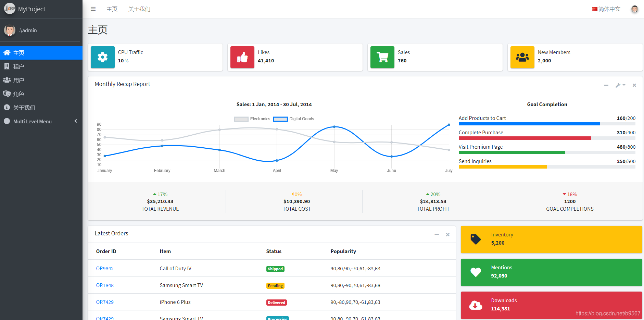This screenshot has width=644, height=320.
Task: Click the Electronics March data point
Action: 219,130
